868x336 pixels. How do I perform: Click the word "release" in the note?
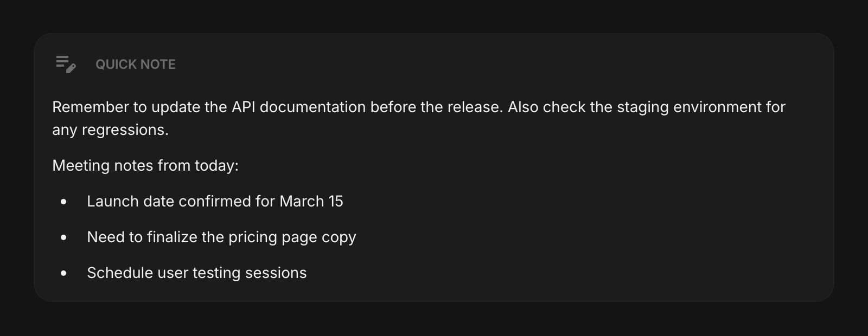(474, 107)
